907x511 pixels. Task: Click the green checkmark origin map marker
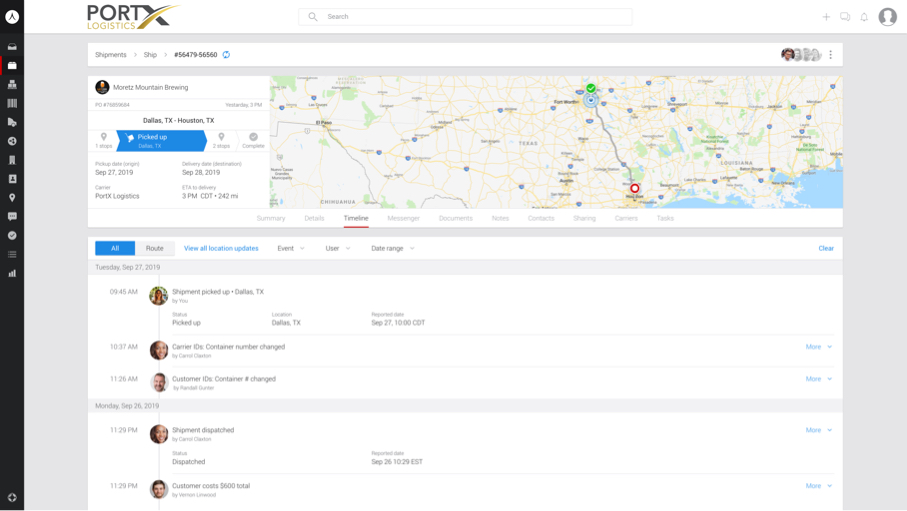(591, 89)
